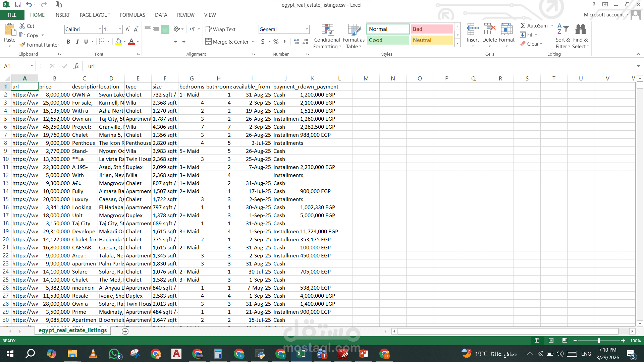Switch to Page Layout view in status bar
The height and width of the screenshot is (362, 644).
[x=551, y=341]
